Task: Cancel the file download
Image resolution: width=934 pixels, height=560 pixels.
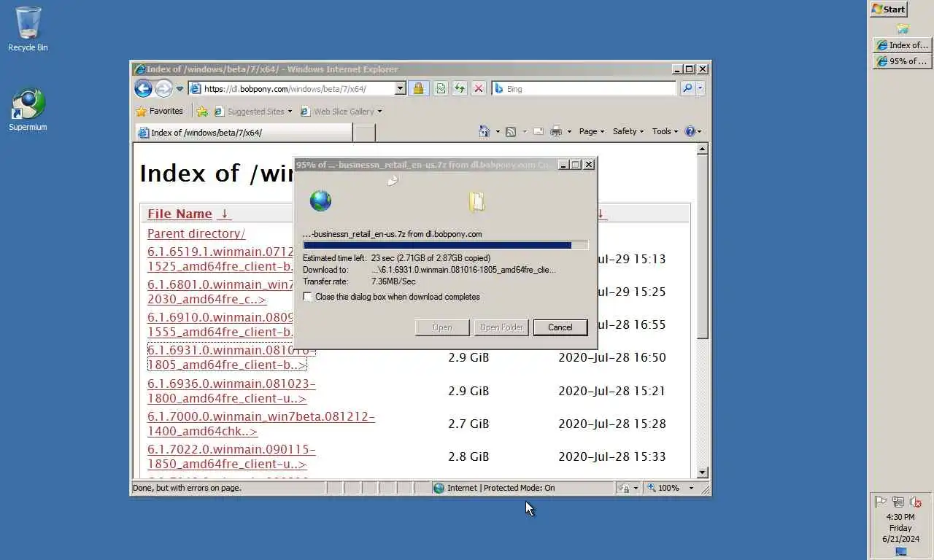Action: 560,327
